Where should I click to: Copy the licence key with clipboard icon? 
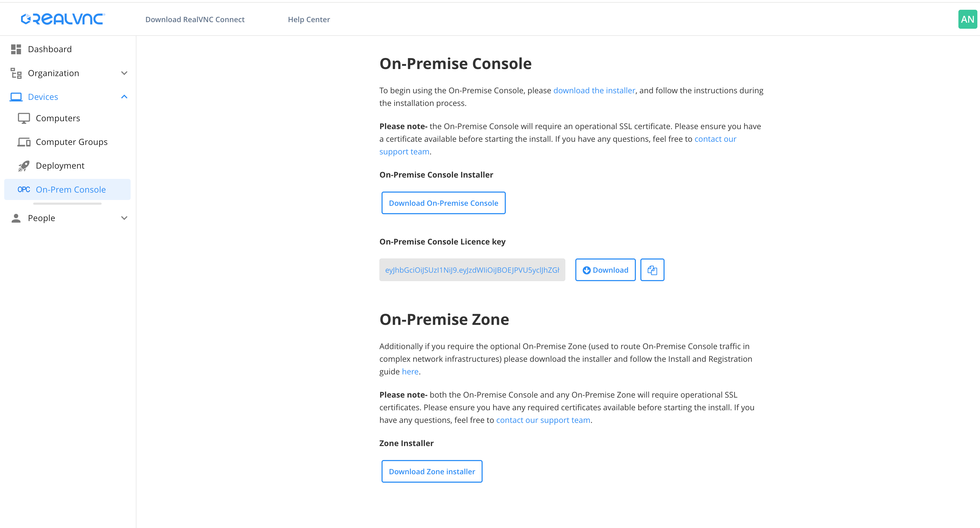pos(652,270)
